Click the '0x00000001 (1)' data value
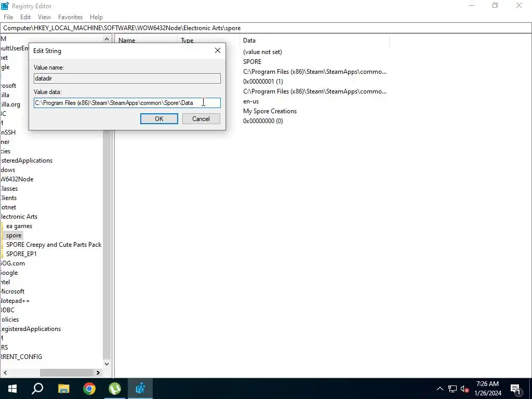Screen dimensions: 532x399 coord(263,82)
